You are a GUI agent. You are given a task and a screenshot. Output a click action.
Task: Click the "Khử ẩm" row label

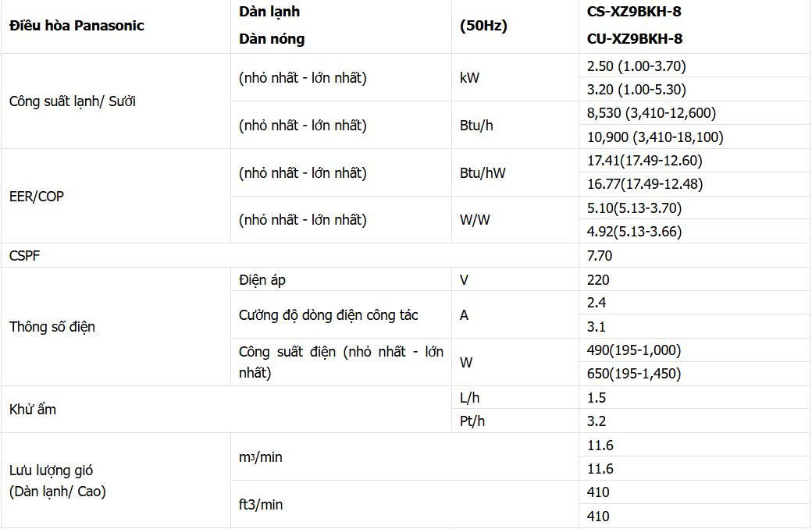[x=33, y=409]
